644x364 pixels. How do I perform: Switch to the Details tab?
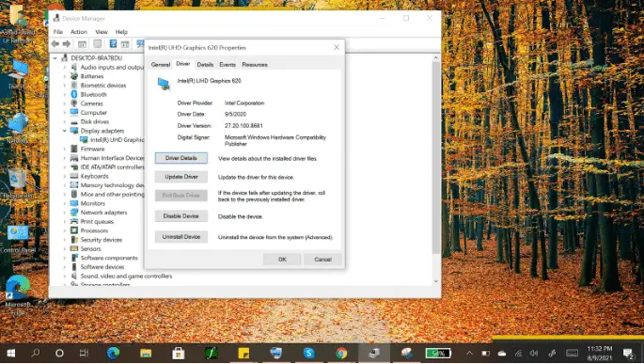coord(205,65)
